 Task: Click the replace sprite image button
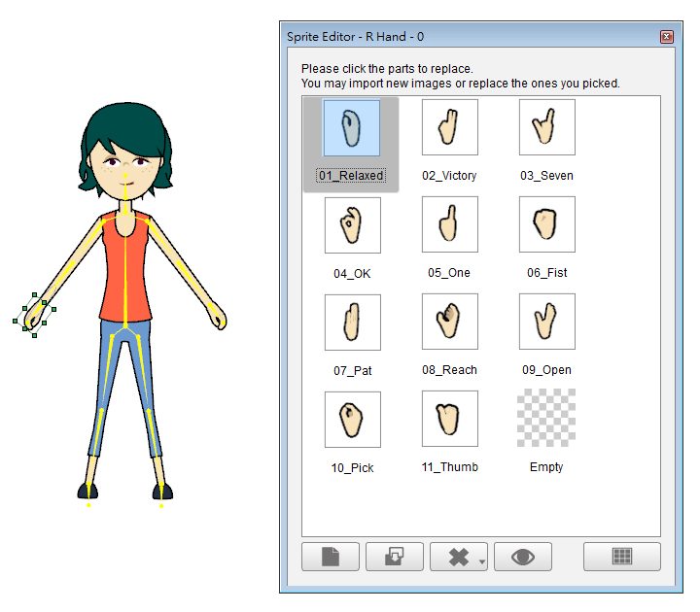(x=395, y=557)
